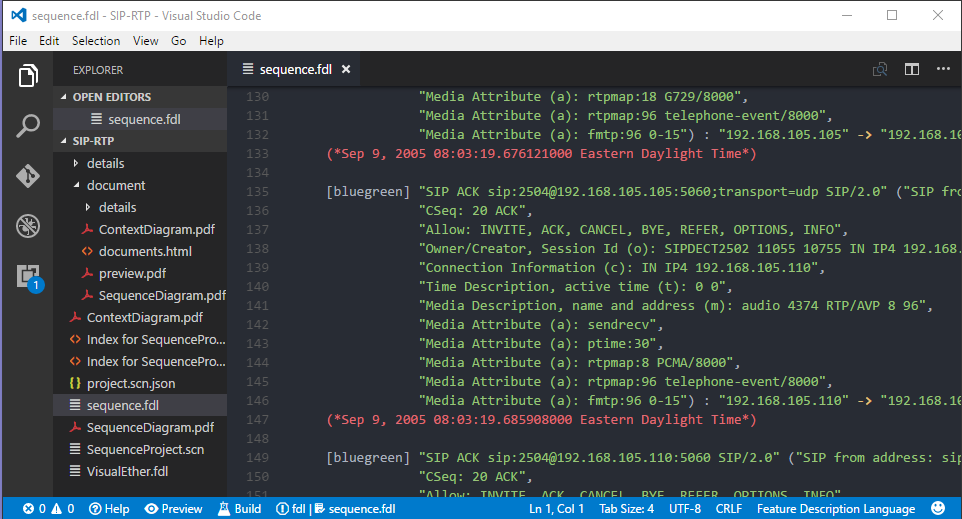Open the editor more actions ellipsis
Viewport: 962px width, 519px height.
click(943, 69)
